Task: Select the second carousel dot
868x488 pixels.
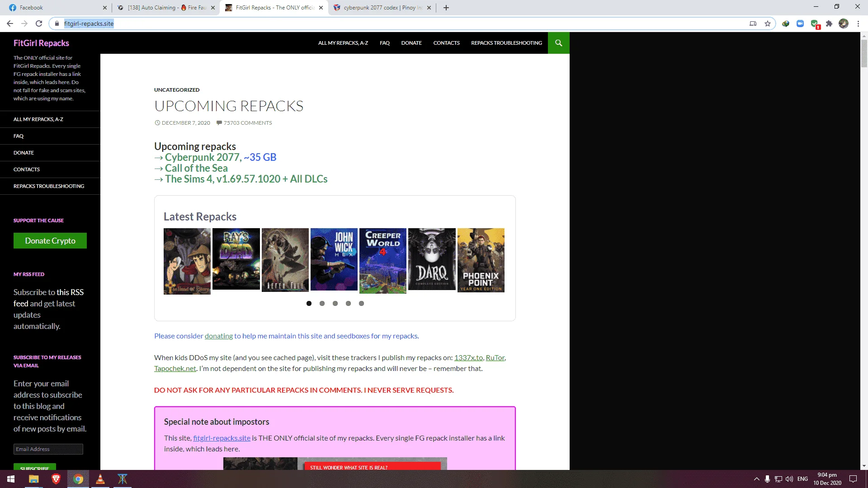Action: 322,304
